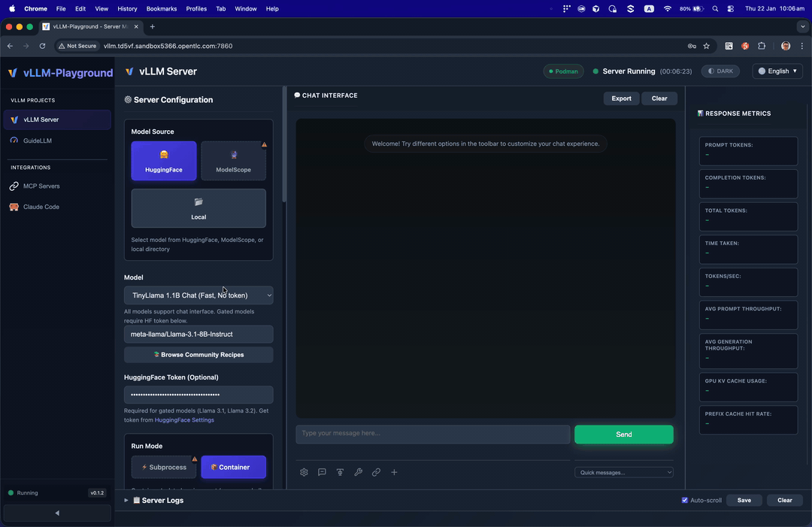The height and width of the screenshot is (527, 812).
Task: Open the Chrome extensions puzzle icon
Action: click(761, 46)
